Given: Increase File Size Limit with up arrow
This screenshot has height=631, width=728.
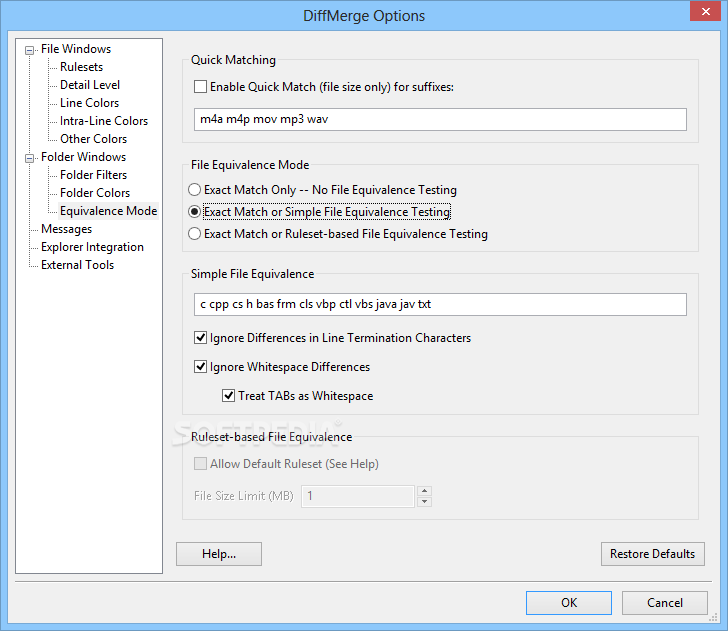Looking at the screenshot, I should 424,491.
